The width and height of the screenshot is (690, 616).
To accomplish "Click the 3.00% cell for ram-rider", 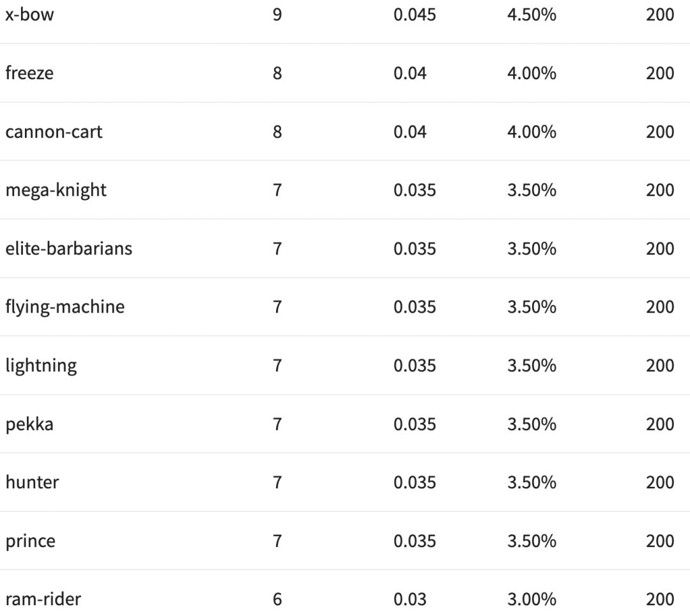I will [x=532, y=599].
